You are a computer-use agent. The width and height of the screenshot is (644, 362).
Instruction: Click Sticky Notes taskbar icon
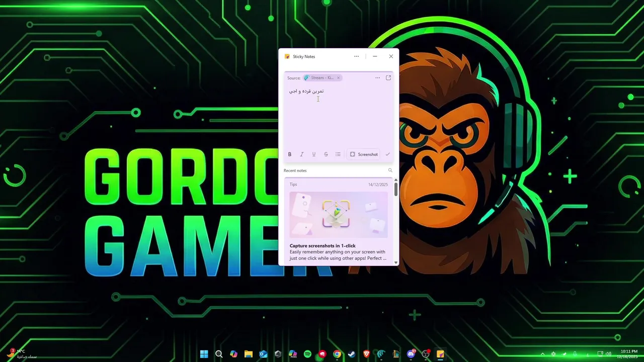pos(440,354)
